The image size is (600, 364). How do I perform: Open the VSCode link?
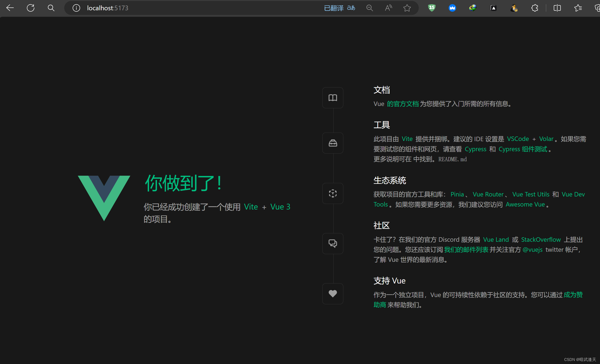point(518,139)
